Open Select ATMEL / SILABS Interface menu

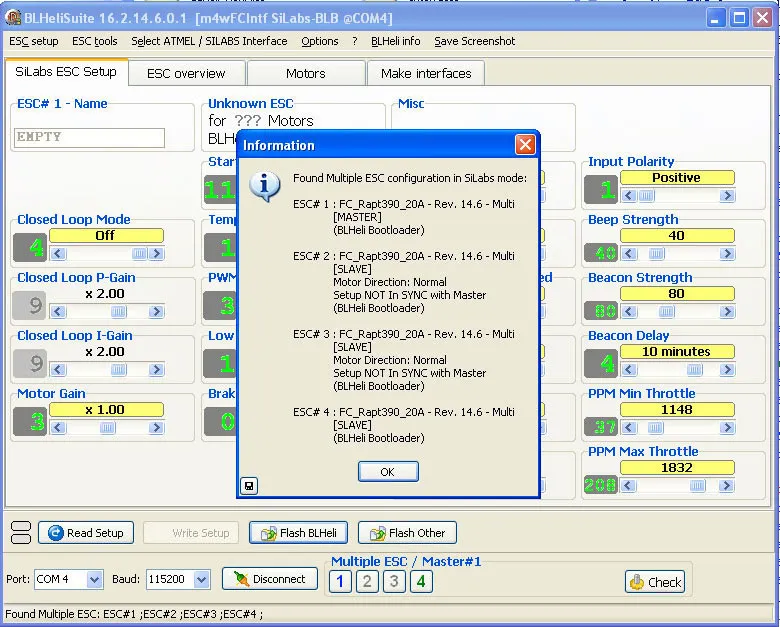[209, 41]
